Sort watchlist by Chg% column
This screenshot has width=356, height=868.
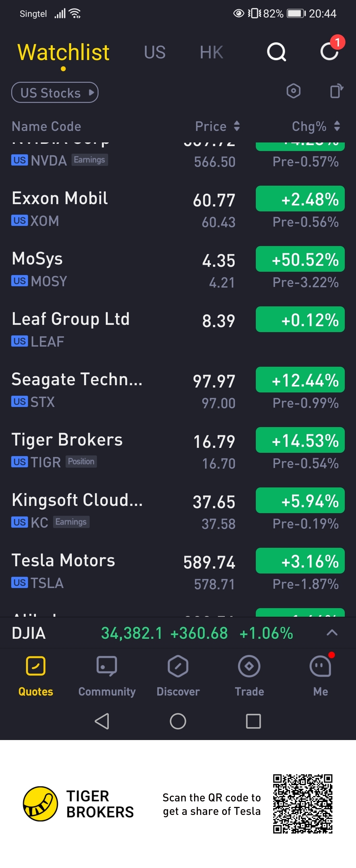316,126
